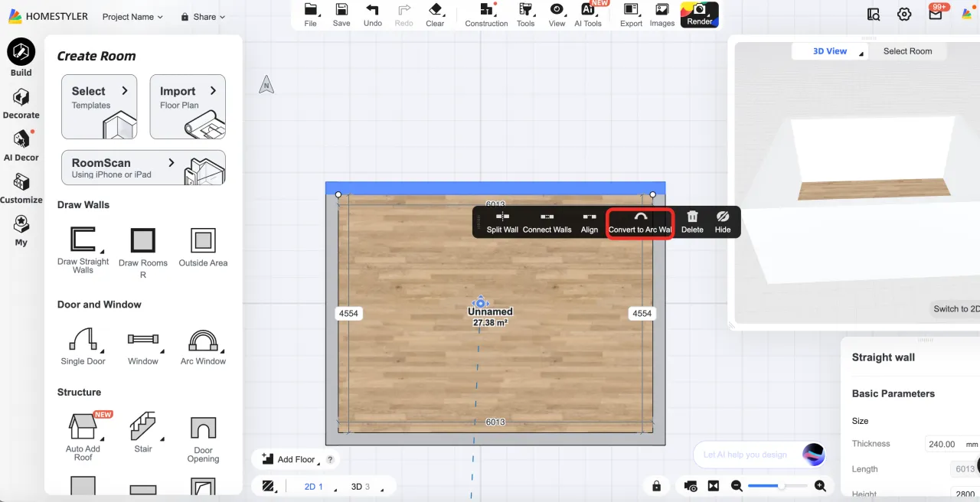Expand the Share dropdown
This screenshot has width=980, height=502.
pos(203,17)
